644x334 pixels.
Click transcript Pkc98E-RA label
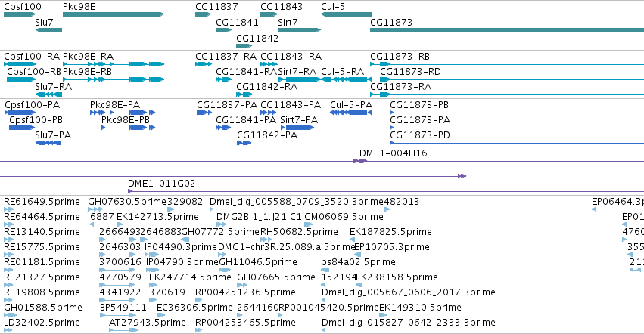click(89, 56)
